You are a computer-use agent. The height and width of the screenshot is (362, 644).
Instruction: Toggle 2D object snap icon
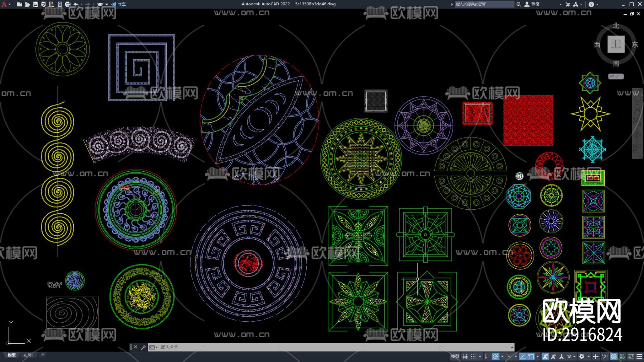click(531, 356)
